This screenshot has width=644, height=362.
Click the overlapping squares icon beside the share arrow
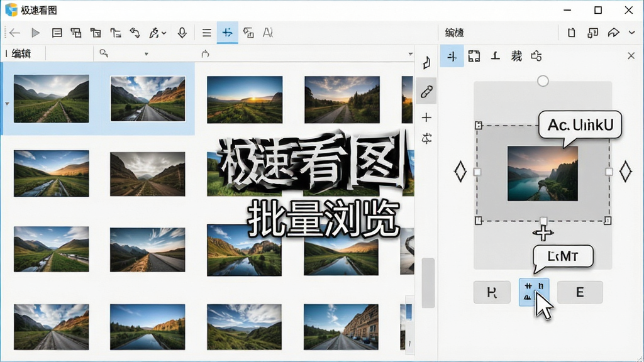click(x=592, y=33)
